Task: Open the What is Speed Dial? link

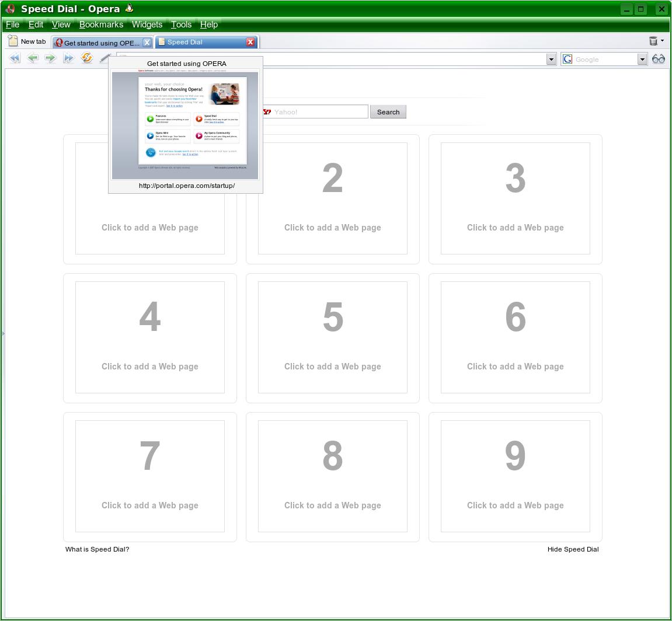Action: tap(98, 549)
